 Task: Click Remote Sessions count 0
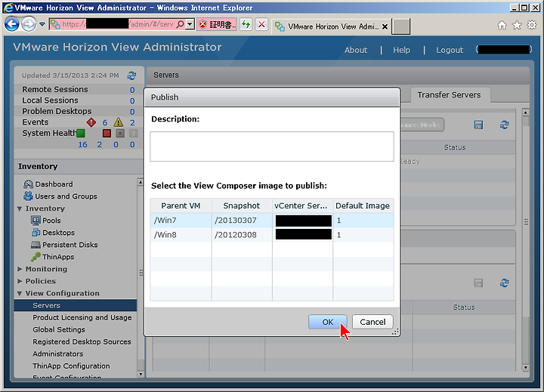[x=132, y=90]
